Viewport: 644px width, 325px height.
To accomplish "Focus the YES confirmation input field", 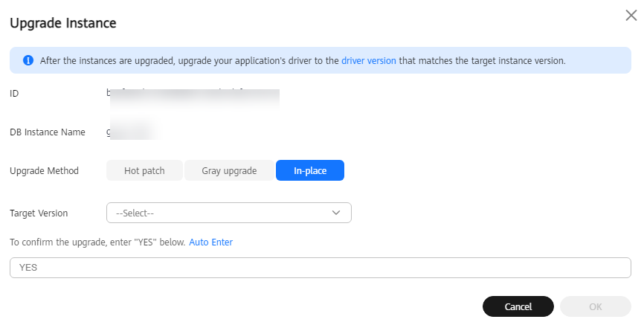I will [321, 268].
